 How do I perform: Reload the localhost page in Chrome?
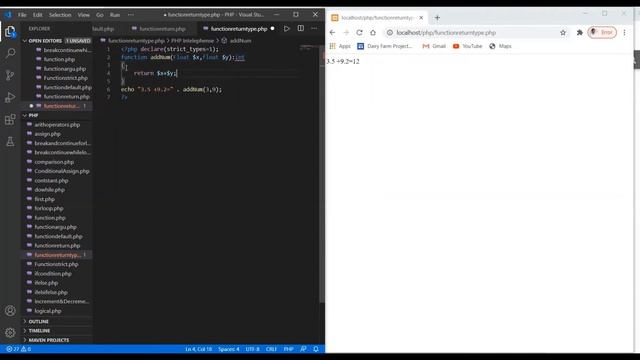[359, 33]
